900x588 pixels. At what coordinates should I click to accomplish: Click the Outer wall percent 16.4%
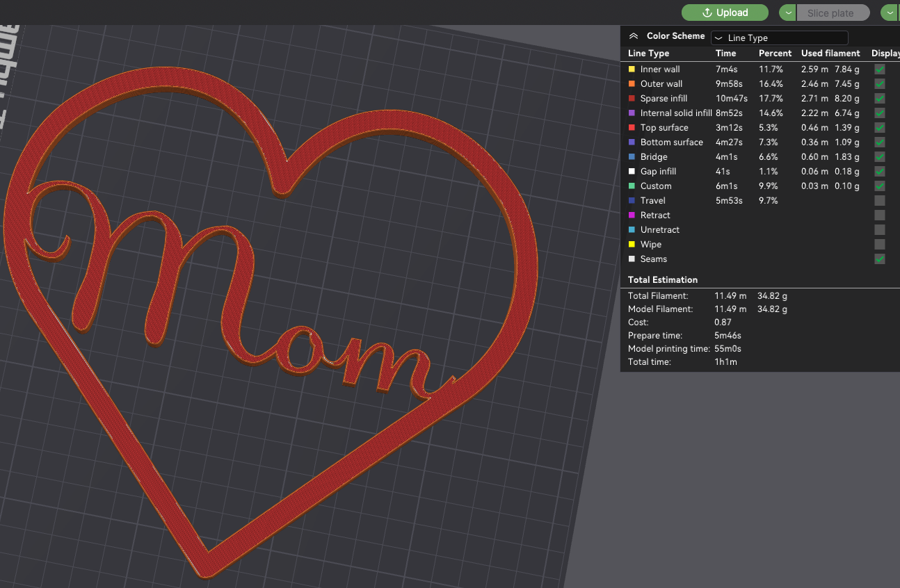point(771,84)
